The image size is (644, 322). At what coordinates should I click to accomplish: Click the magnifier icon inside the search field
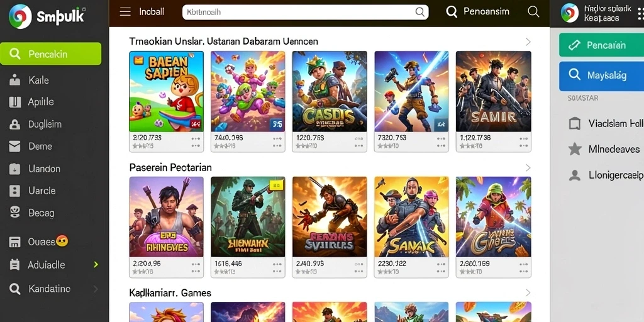pos(419,12)
